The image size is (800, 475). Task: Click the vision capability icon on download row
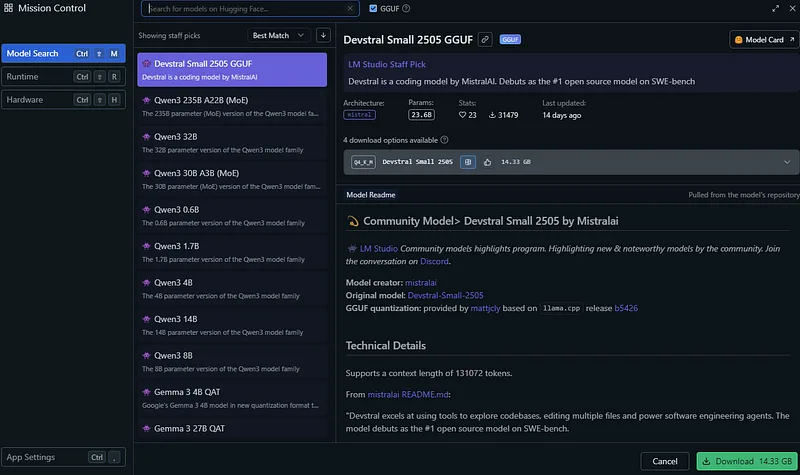[468, 162]
